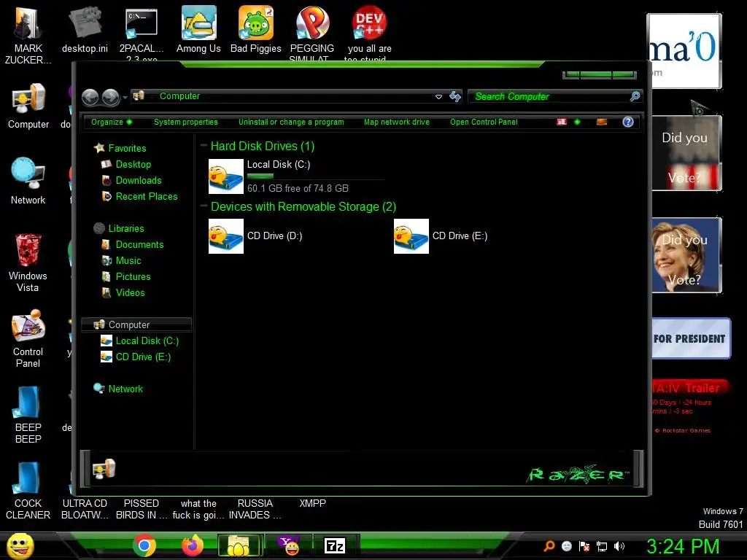Open recent pages dropdown near nav arrows
This screenshot has width=747, height=560.
point(125,98)
